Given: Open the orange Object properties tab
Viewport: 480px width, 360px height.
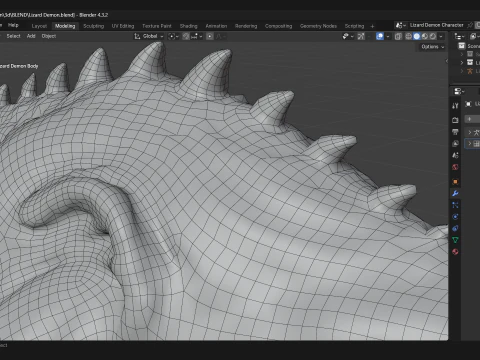Looking at the screenshot, I should click(x=455, y=182).
